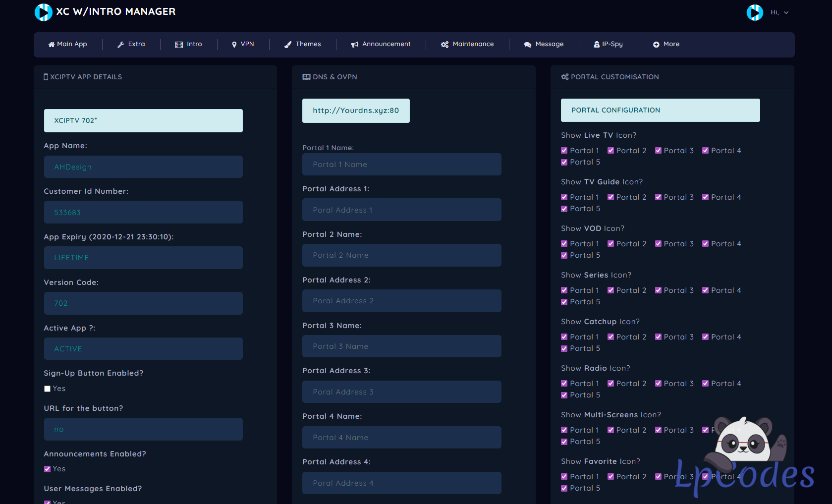Image resolution: width=832 pixels, height=504 pixels.
Task: Click the film icon for Intro
Action: coord(179,45)
